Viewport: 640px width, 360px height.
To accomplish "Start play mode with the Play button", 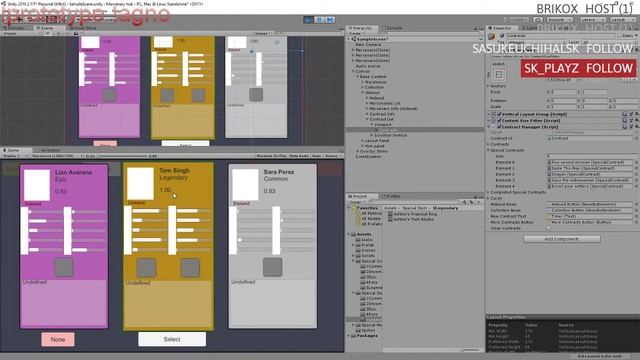I will (x=309, y=20).
